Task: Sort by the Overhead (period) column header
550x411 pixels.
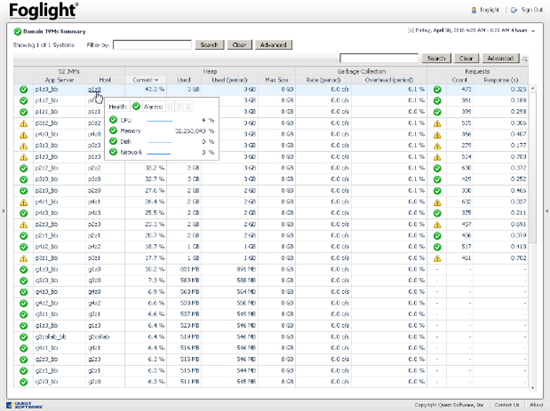Action: tap(389, 80)
